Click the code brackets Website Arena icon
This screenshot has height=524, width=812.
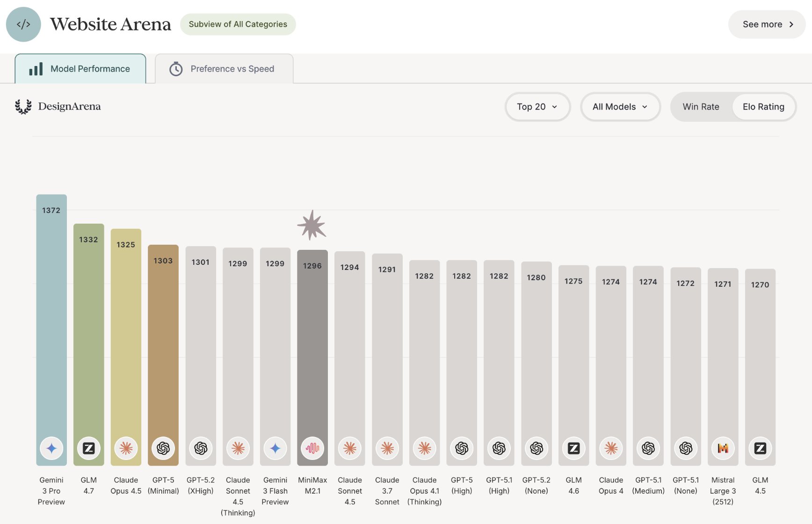(23, 24)
